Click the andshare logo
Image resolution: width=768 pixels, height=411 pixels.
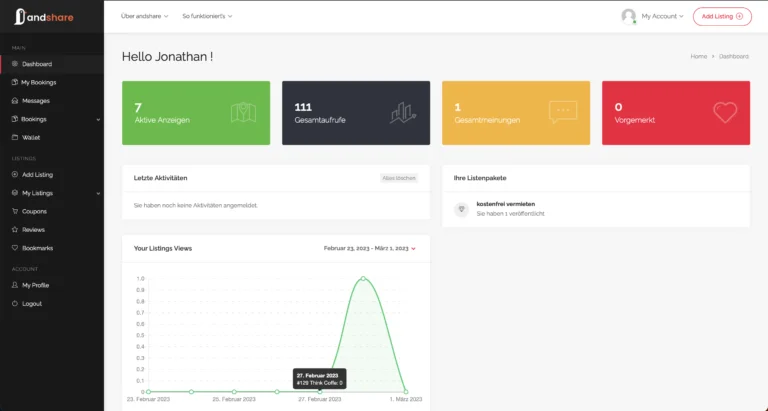(38, 16)
